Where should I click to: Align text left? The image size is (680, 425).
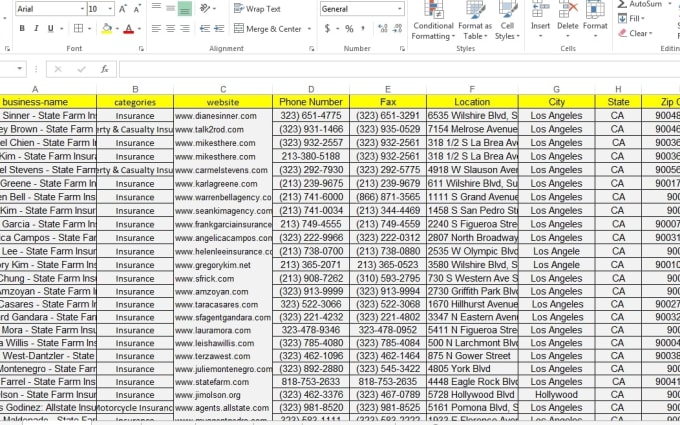(x=156, y=29)
